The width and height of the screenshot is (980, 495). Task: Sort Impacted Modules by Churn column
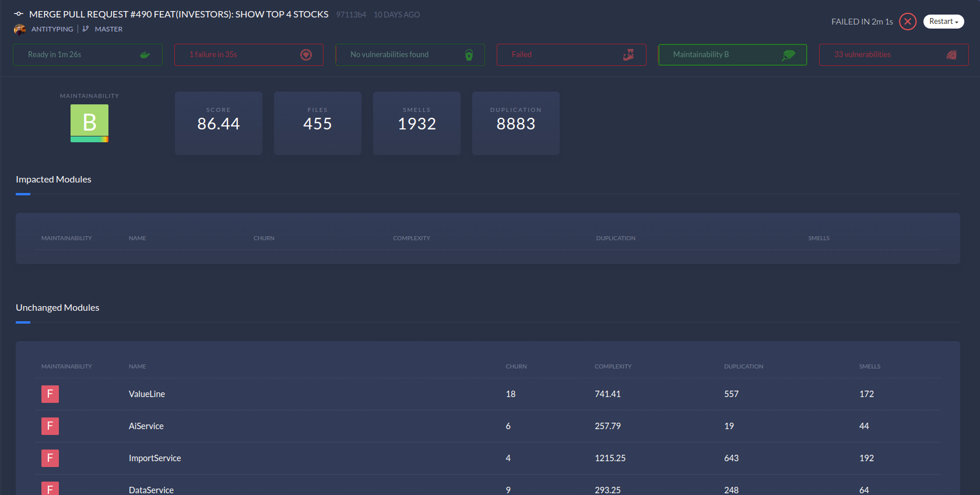pyautogui.click(x=264, y=238)
